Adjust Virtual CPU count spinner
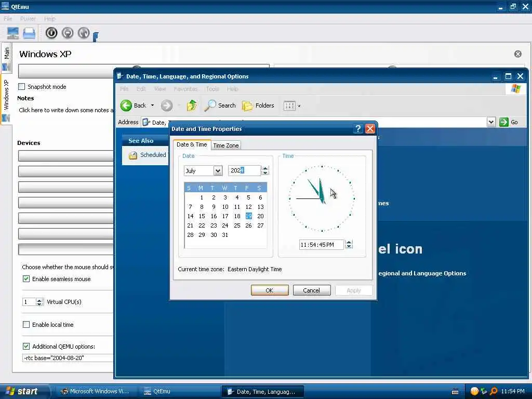Image resolution: width=532 pixels, height=399 pixels. 39,302
